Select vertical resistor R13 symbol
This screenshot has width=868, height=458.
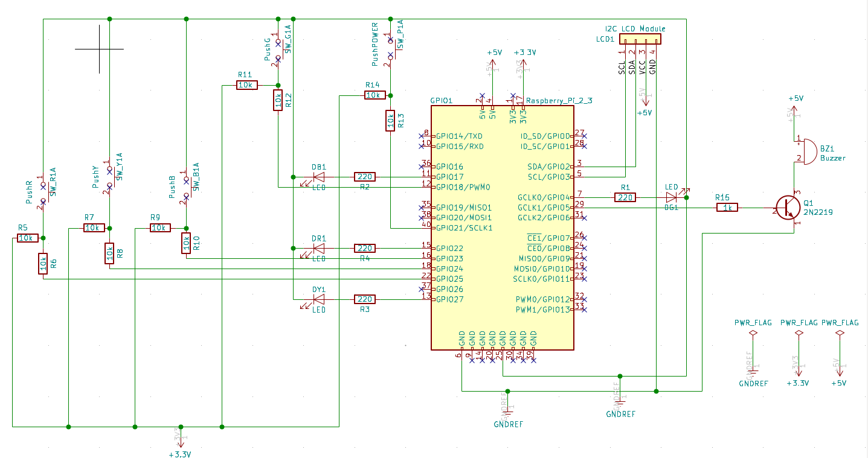[390, 121]
